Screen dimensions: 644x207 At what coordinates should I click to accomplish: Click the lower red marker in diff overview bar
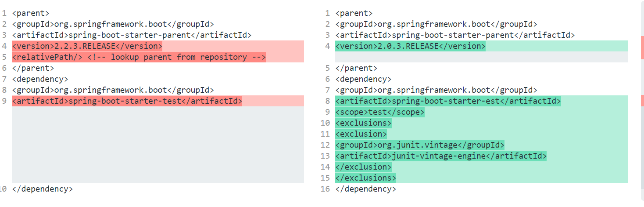[642, 100]
